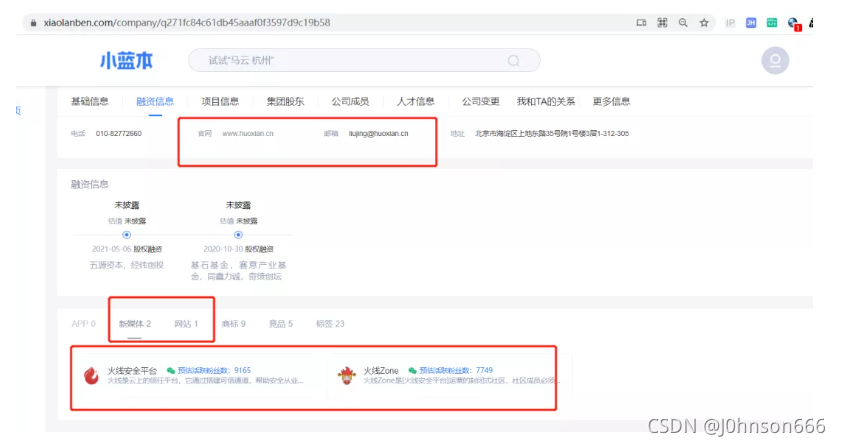Screen dimensions: 841x446
Task: Open the 项目信息 tab
Action: (x=220, y=101)
